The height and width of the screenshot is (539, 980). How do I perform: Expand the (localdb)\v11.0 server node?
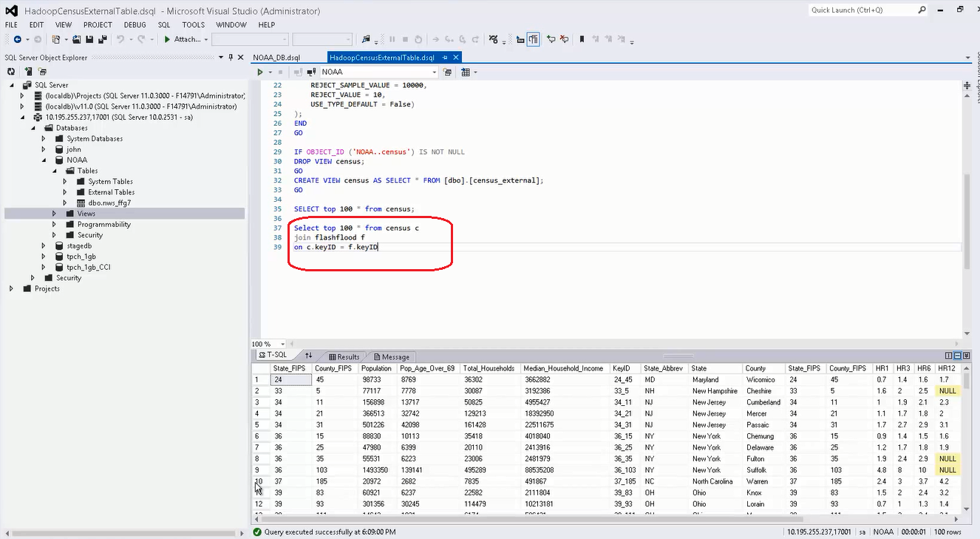click(21, 106)
